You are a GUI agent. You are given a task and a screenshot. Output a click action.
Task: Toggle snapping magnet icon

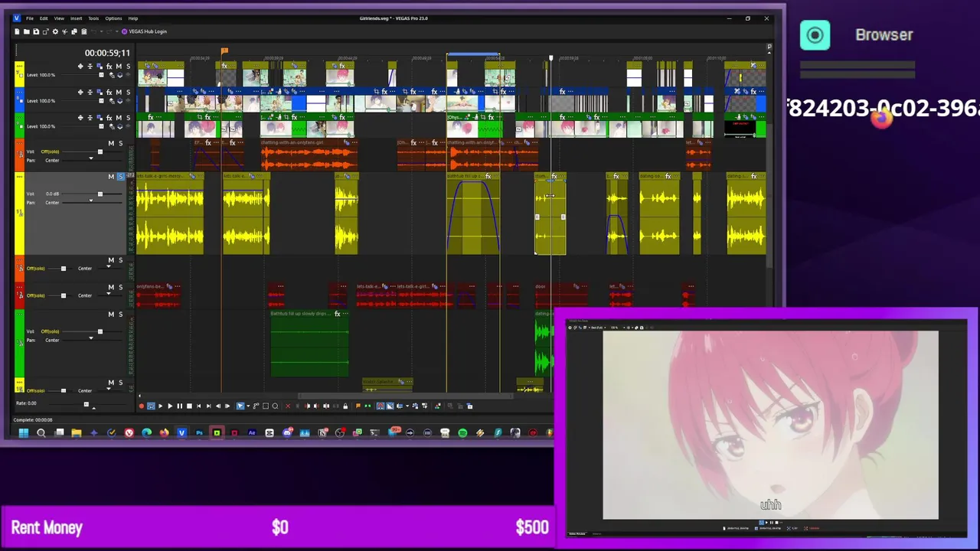(380, 406)
